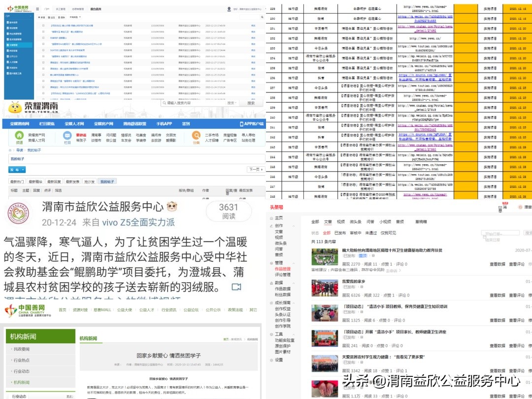Collapse the 门户 sidebar header in admin panel

(19, 16)
